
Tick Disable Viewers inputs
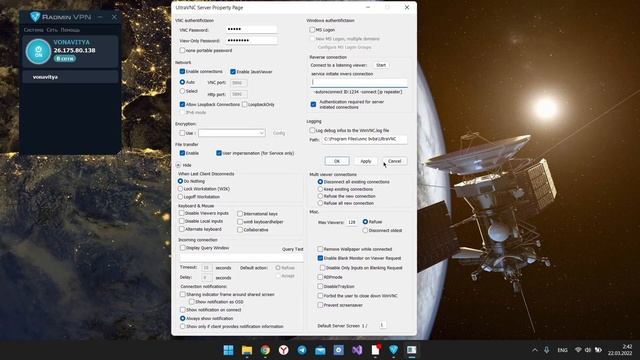click(182, 213)
